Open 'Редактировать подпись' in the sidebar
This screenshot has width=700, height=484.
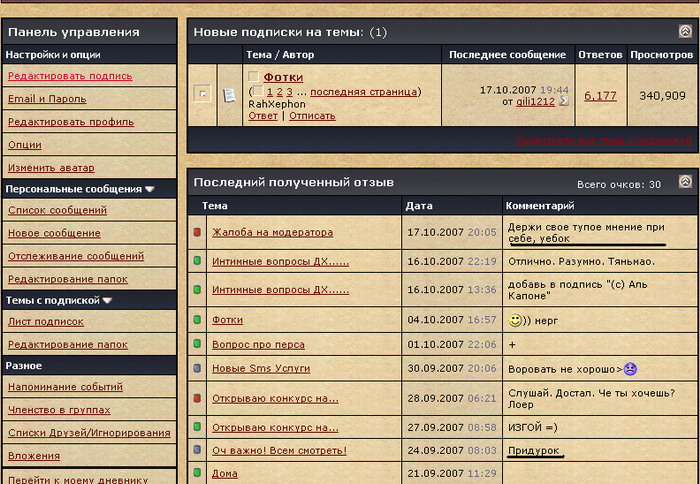tap(70, 76)
